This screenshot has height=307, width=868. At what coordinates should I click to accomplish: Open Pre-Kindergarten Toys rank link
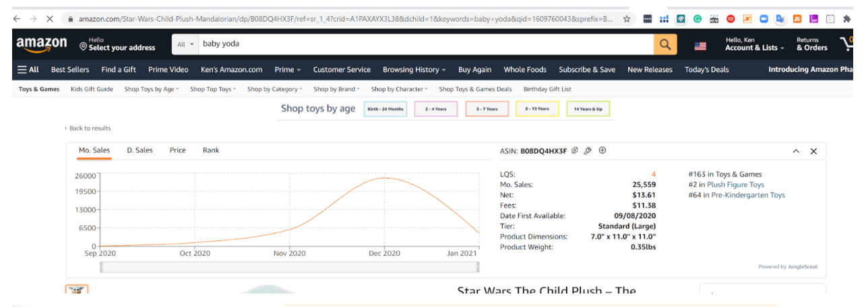[x=748, y=195]
